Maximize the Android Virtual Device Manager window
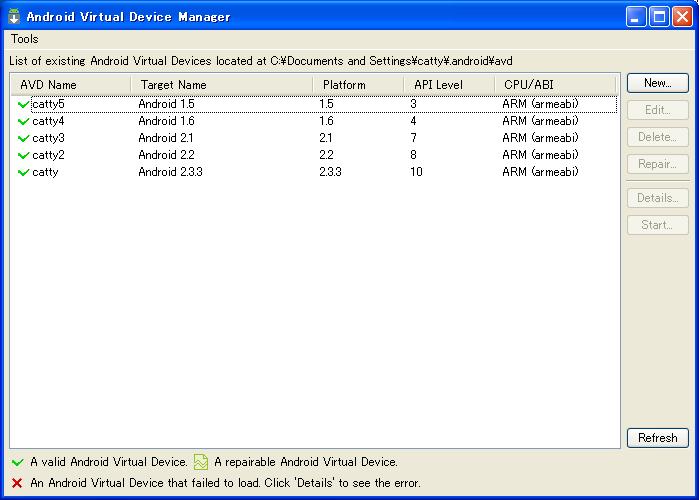Image resolution: width=699 pixels, height=500 pixels. [659, 17]
